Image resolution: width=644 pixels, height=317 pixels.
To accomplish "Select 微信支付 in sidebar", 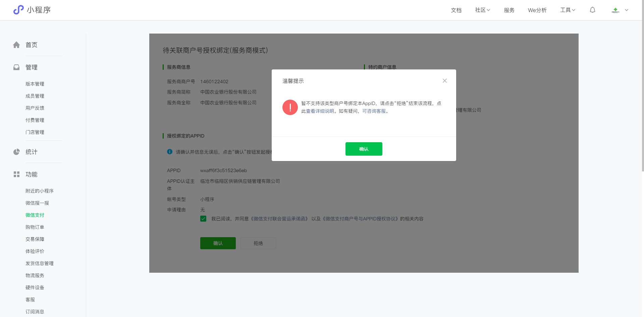I will 35,215.
